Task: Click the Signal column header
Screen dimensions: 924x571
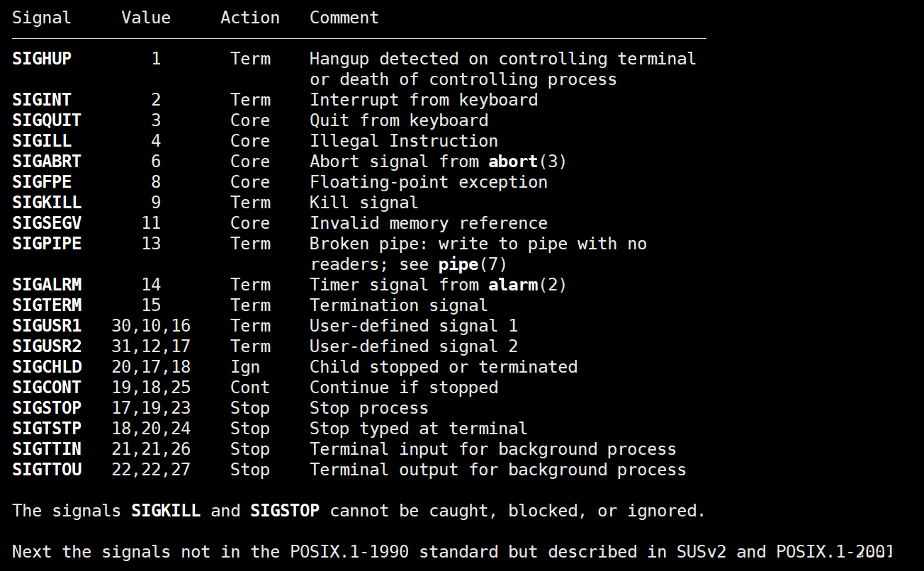Action: [42, 18]
